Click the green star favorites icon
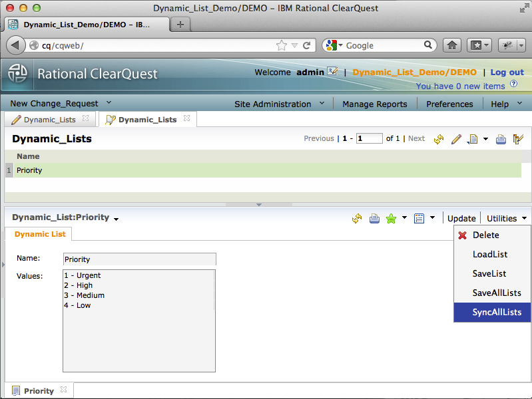Image resolution: width=532 pixels, height=399 pixels. click(392, 219)
